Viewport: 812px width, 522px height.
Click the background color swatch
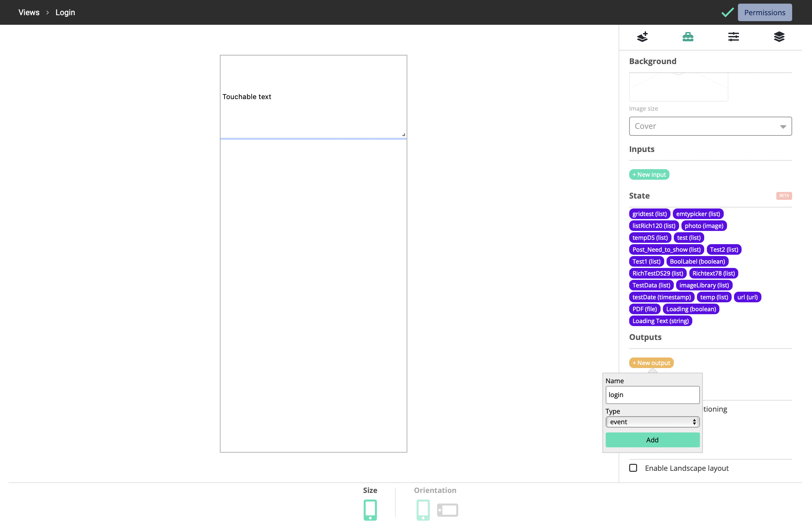(760, 86)
